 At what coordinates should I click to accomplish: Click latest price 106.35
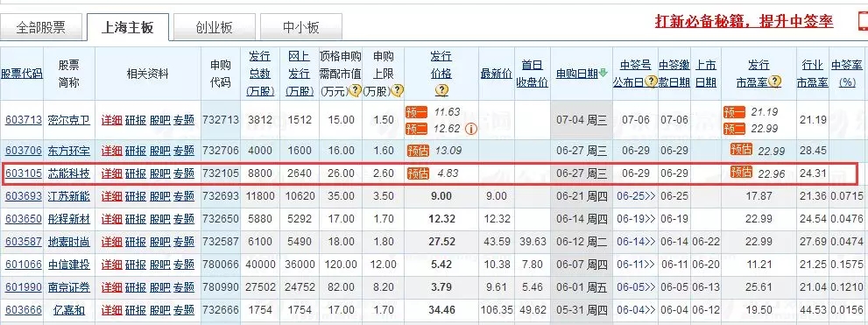497,310
